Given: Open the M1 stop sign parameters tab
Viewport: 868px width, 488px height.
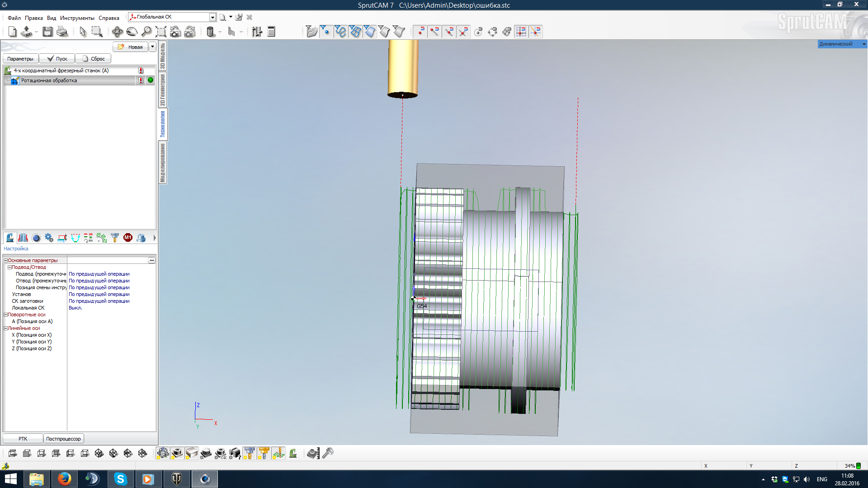Looking at the screenshot, I should coord(128,238).
